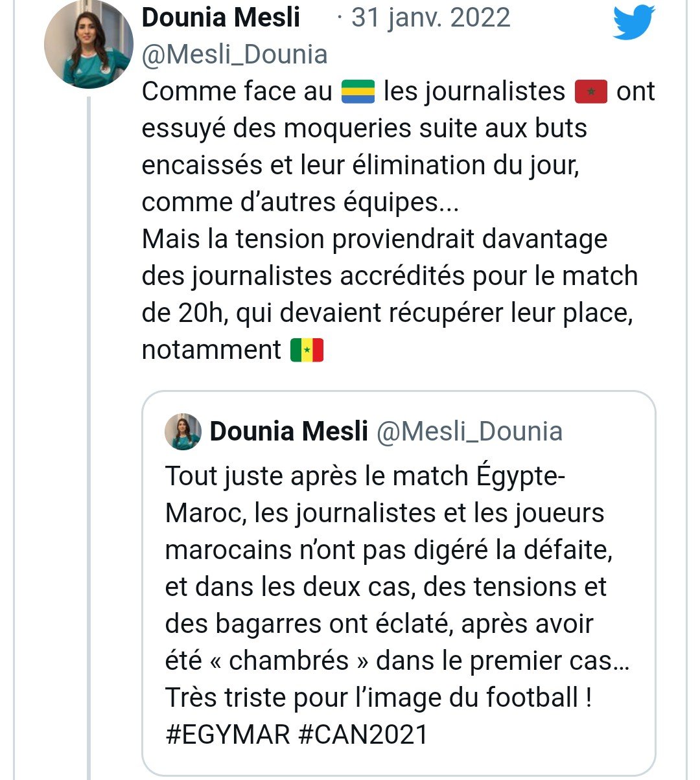Screen dimensions: 700x780
Task: Click the Twitter bird logo
Action: [x=634, y=22]
